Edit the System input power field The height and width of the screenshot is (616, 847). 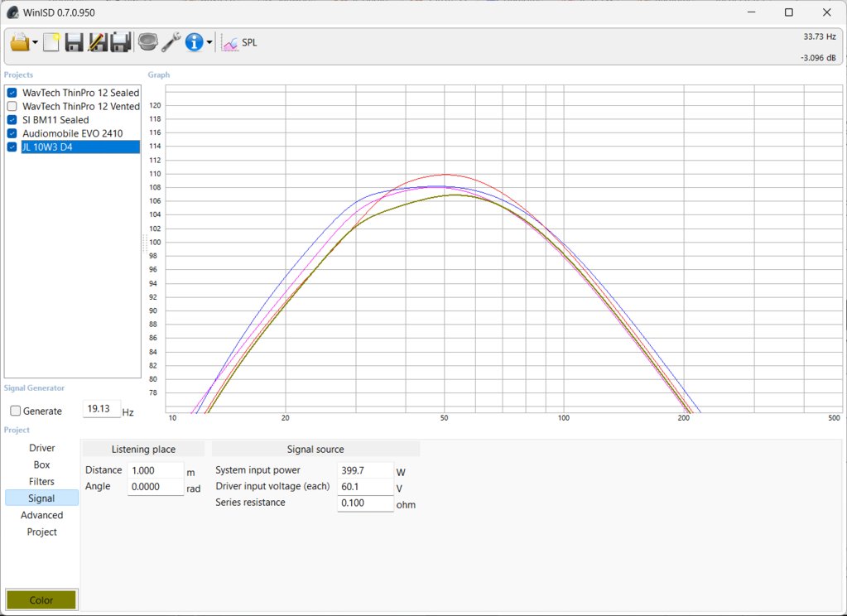pyautogui.click(x=365, y=470)
